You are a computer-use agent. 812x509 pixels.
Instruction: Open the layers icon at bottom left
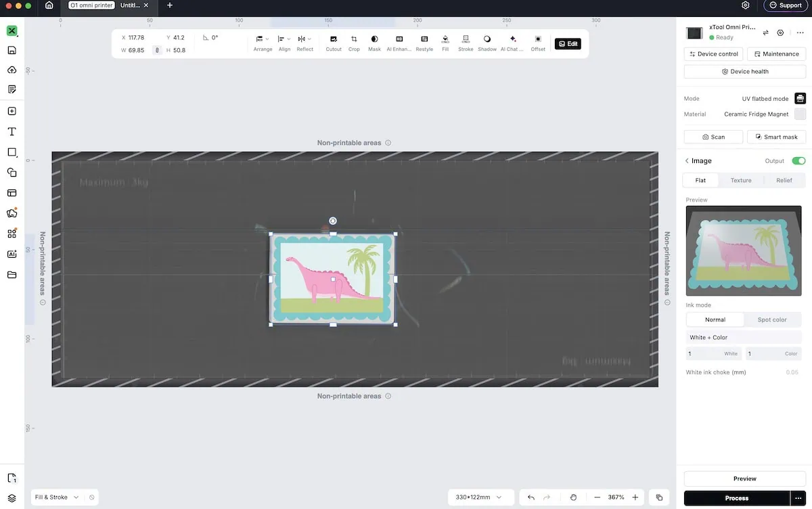point(12,498)
